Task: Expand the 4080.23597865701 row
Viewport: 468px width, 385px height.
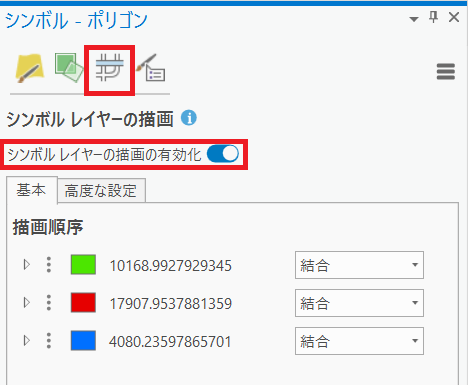Action: click(27, 341)
